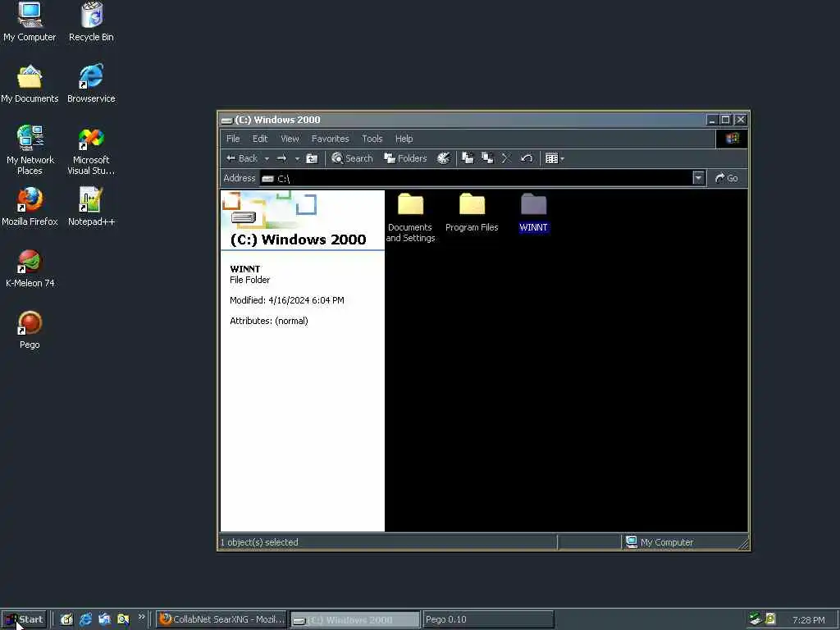The height and width of the screenshot is (630, 840).
Task: Select the Program Files folder
Action: click(x=472, y=212)
